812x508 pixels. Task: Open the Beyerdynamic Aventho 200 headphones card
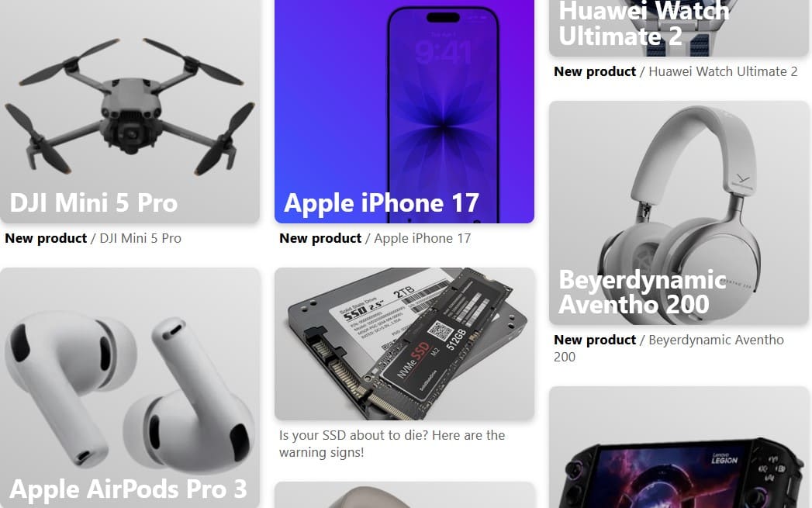click(679, 213)
